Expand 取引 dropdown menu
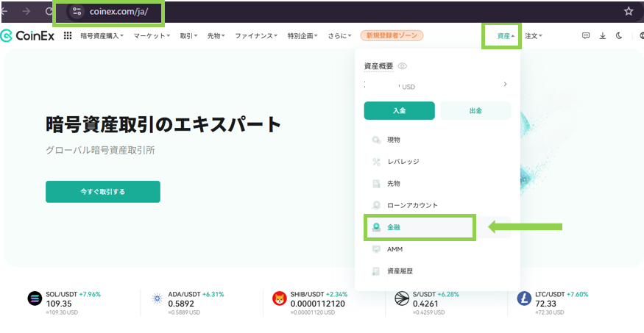 point(188,36)
